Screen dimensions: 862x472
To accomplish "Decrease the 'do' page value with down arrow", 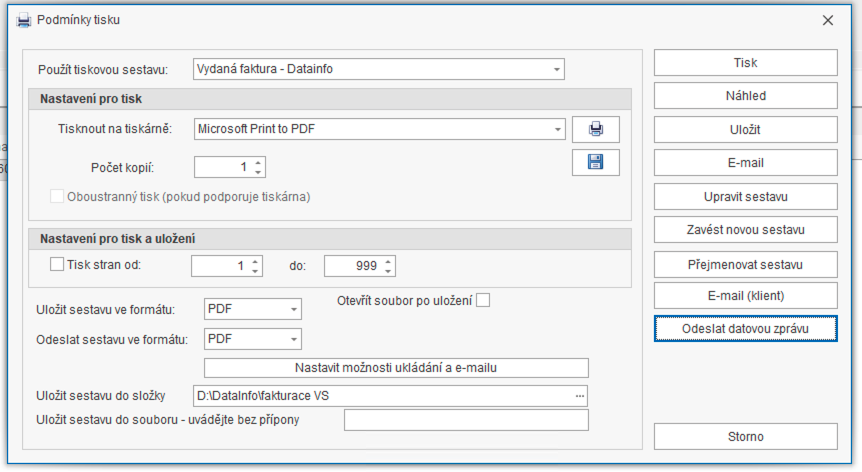I will click(x=388, y=271).
